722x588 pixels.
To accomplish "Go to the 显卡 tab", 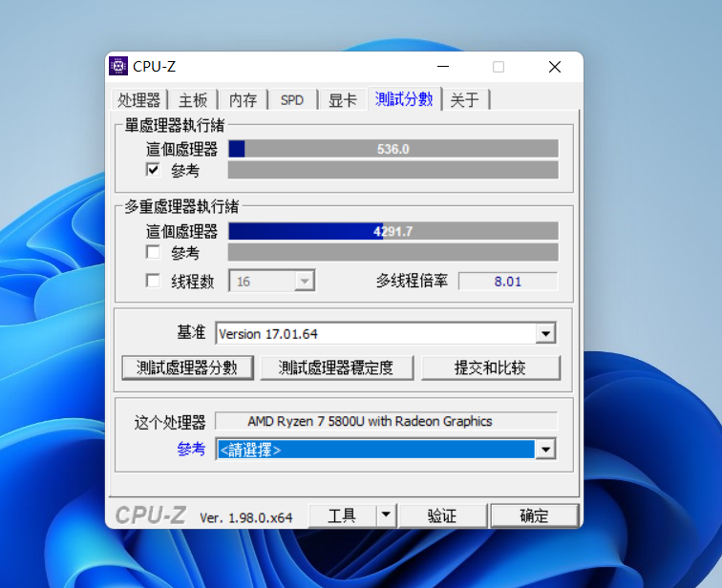I will (342, 100).
